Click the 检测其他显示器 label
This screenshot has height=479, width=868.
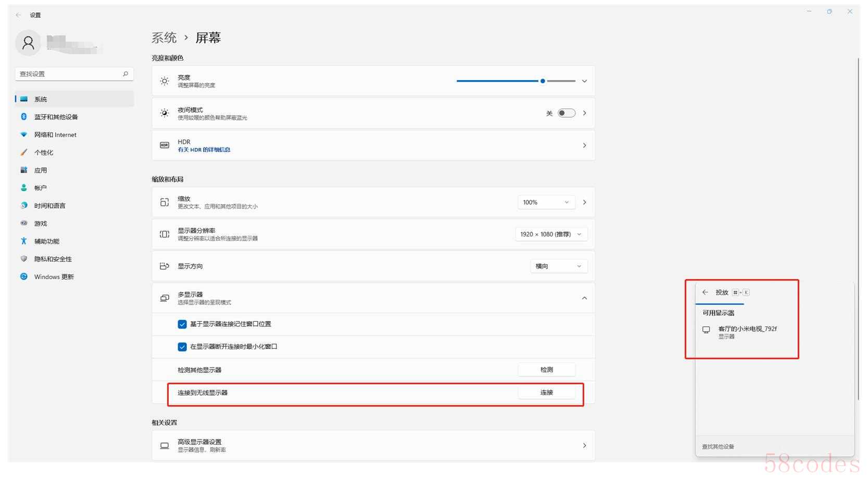pos(199,370)
